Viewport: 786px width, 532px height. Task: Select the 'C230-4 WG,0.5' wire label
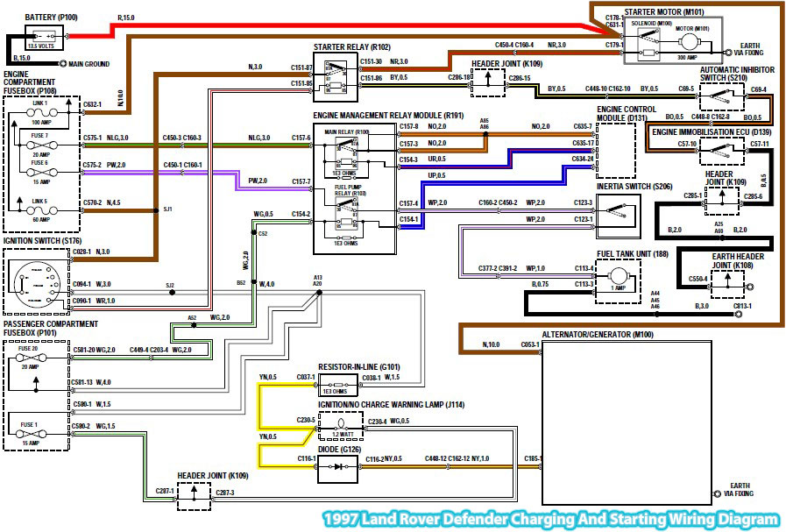pos(388,422)
